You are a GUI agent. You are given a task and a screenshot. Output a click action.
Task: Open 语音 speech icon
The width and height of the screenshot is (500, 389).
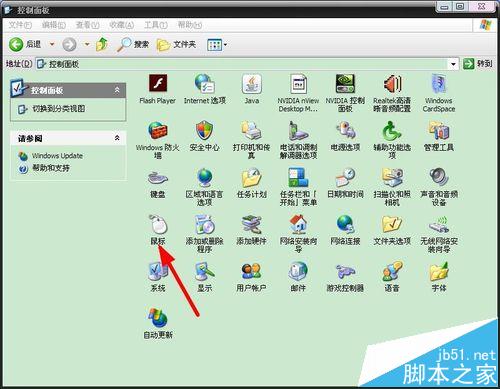[392, 271]
